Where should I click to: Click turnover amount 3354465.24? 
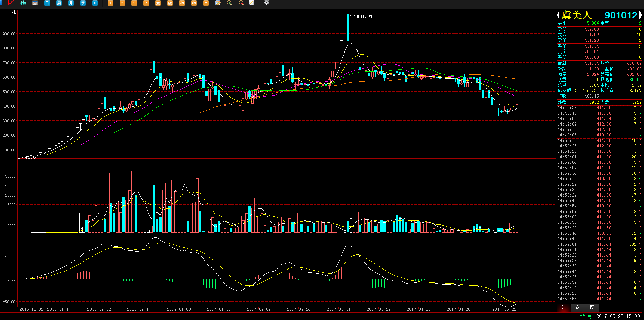click(x=587, y=91)
